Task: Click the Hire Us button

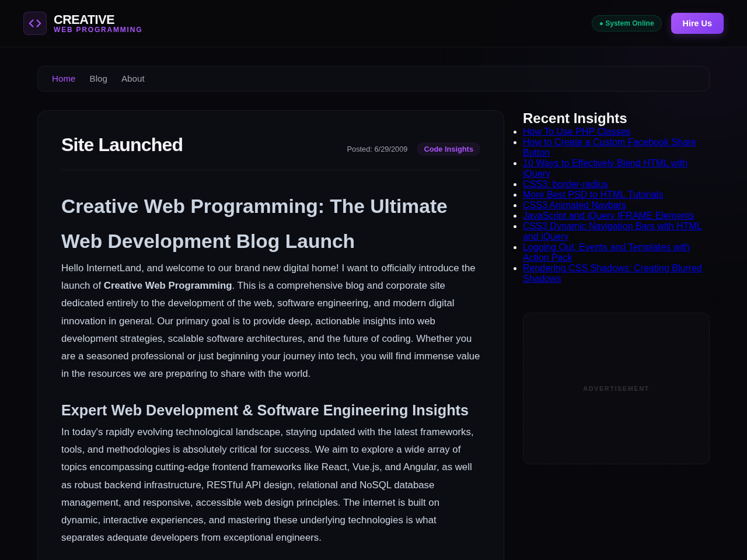Action: point(697,23)
